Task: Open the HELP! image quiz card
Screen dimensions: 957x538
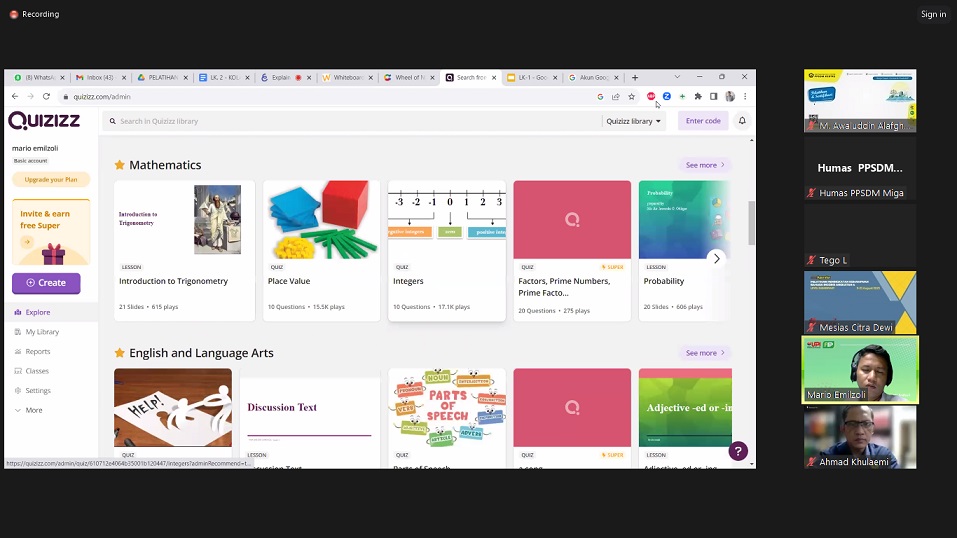Action: pyautogui.click(x=173, y=418)
